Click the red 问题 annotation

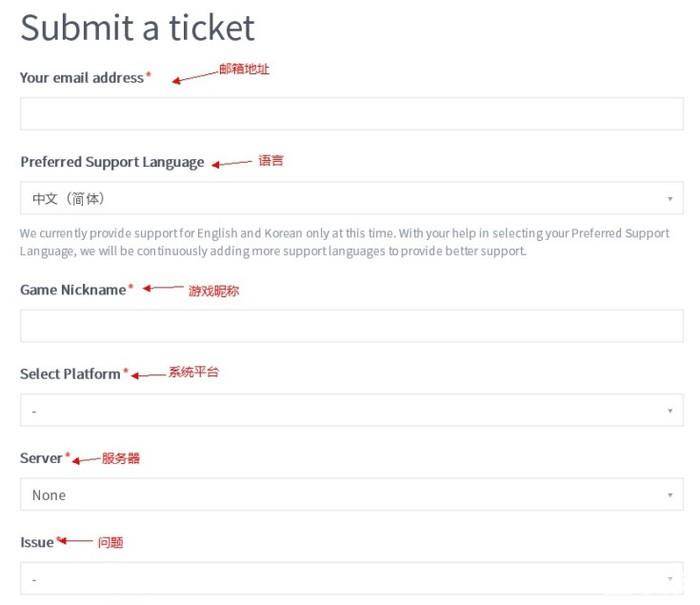(x=110, y=542)
